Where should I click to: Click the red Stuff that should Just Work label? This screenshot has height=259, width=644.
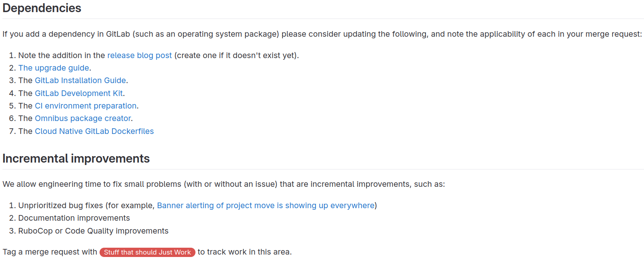point(147,252)
